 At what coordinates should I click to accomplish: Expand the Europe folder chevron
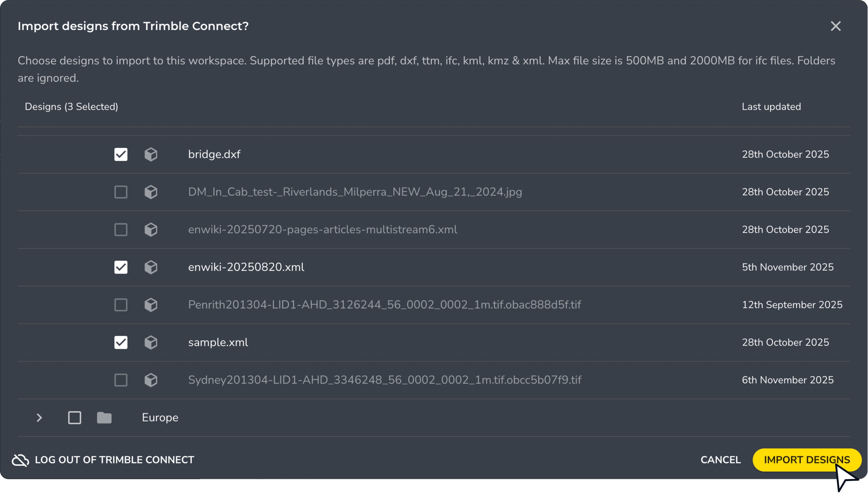(39, 418)
